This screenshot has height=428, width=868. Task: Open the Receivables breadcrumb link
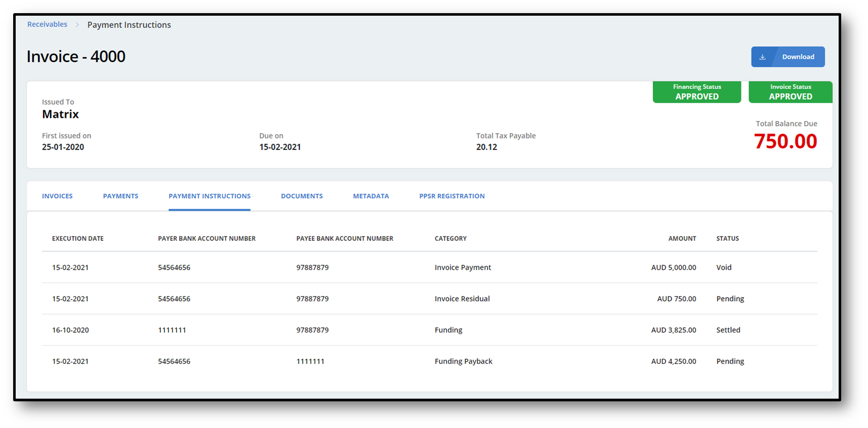[x=47, y=24]
